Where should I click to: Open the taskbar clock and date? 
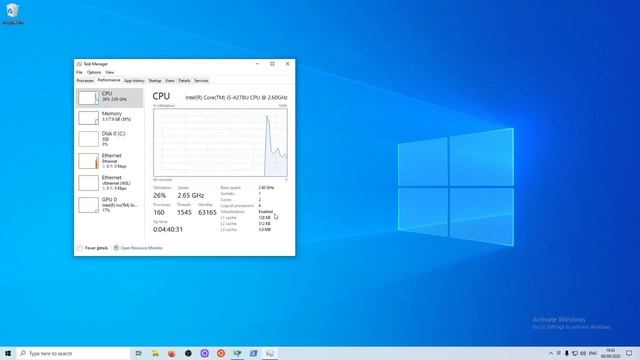[611, 353]
